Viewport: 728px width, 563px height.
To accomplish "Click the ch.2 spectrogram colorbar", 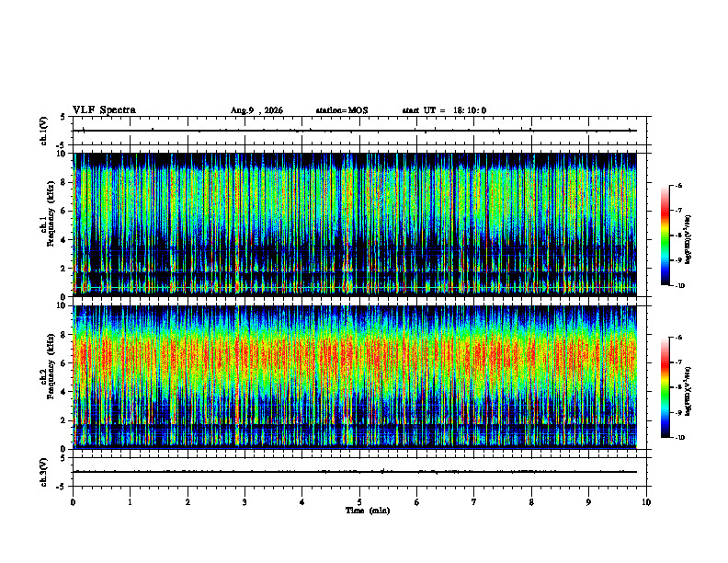I will (665, 387).
